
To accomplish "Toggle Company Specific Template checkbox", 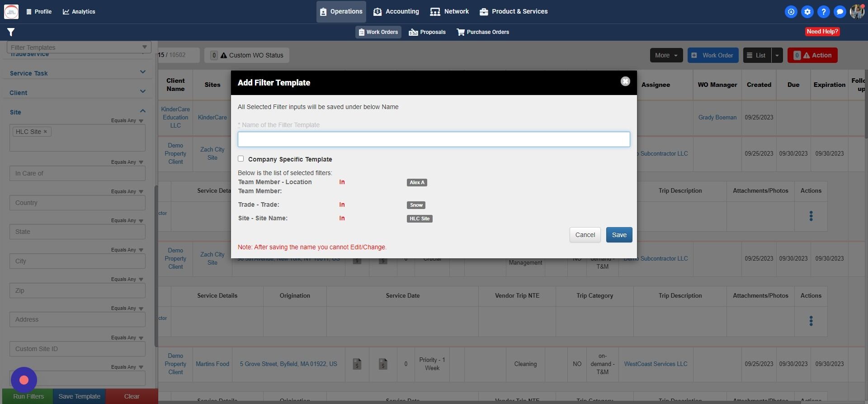I will [x=241, y=159].
